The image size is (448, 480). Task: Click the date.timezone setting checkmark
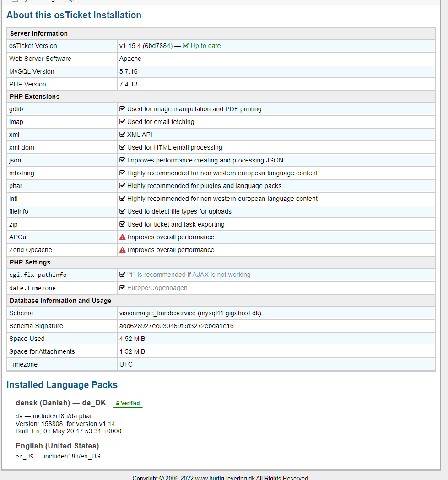point(122,288)
